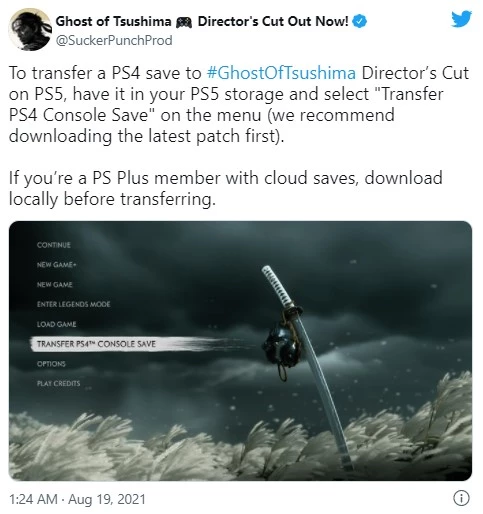
Task: Click the Twitter bird logo
Action: tap(462, 19)
